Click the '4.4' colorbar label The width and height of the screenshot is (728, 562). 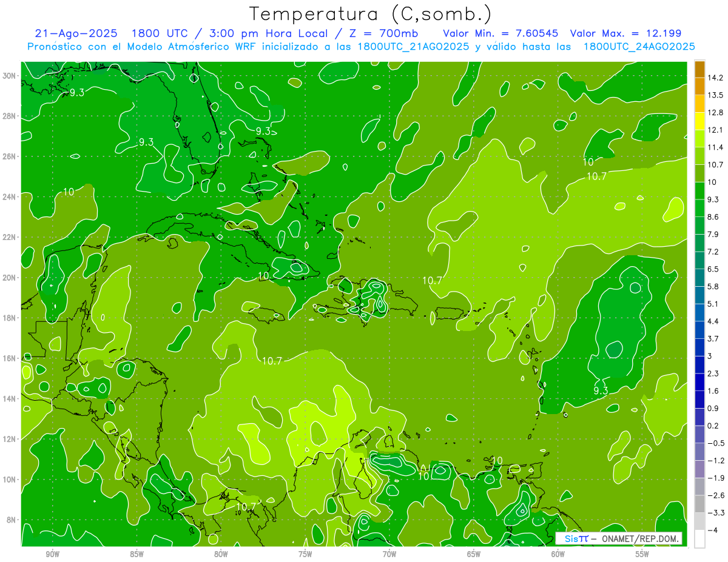(x=713, y=321)
